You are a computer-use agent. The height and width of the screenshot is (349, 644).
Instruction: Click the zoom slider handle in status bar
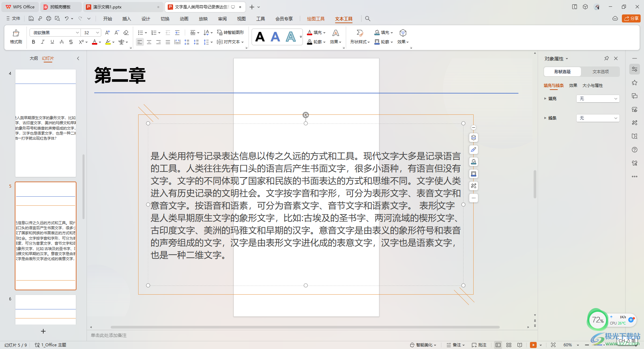[605, 345]
